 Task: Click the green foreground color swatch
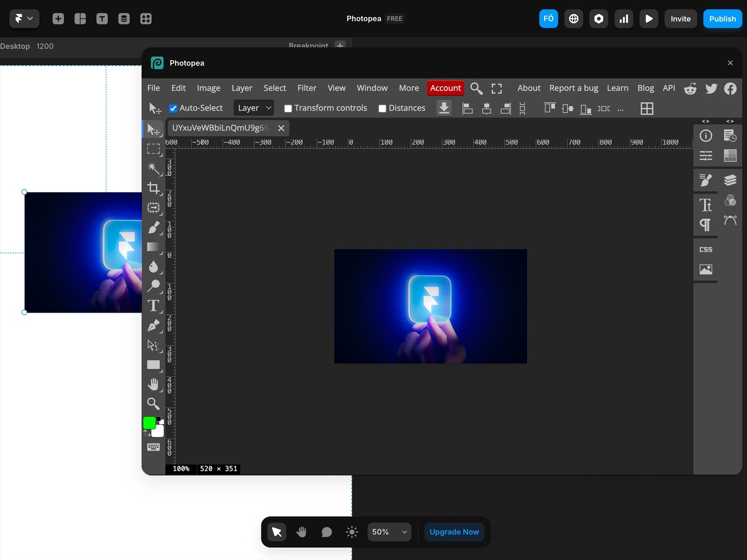(149, 423)
